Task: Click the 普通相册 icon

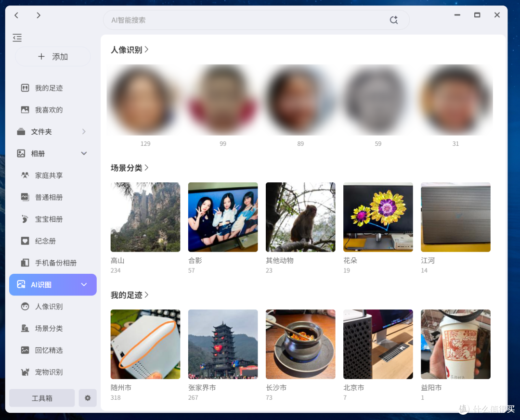Action: tap(25, 197)
